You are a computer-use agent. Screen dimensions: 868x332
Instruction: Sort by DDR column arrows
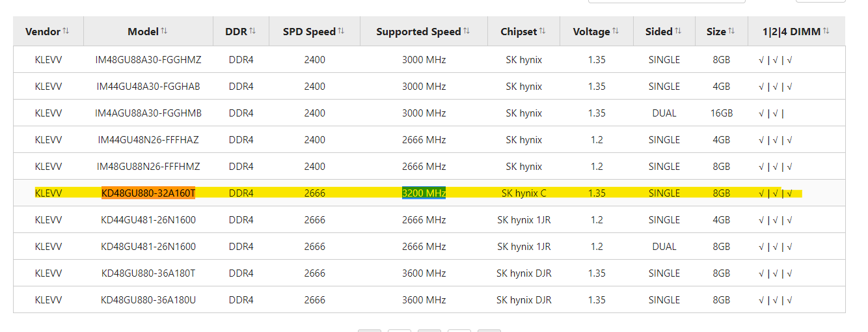[252, 31]
